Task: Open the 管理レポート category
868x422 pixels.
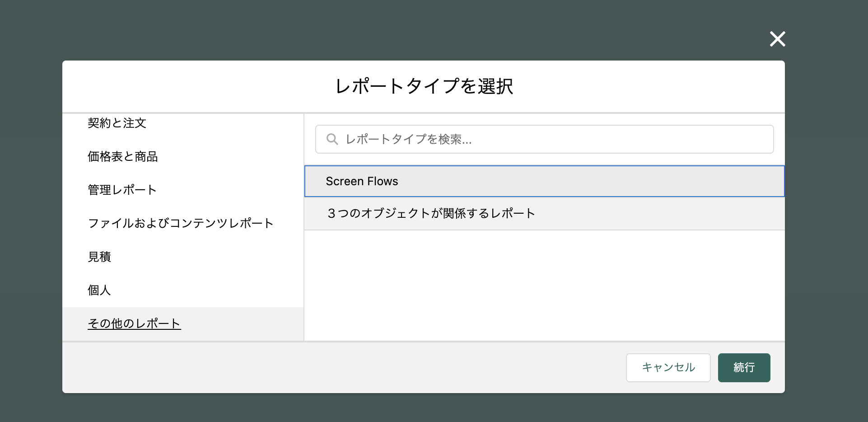Action: click(x=122, y=190)
